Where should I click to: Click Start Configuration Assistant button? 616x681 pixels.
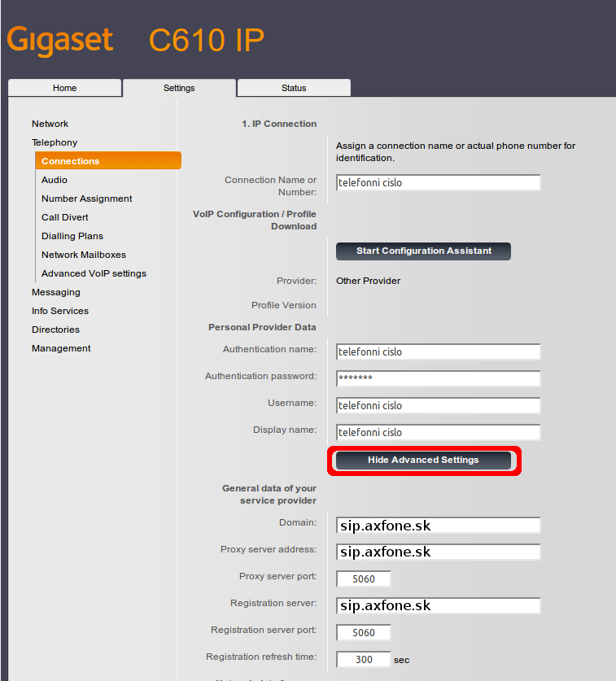(423, 251)
